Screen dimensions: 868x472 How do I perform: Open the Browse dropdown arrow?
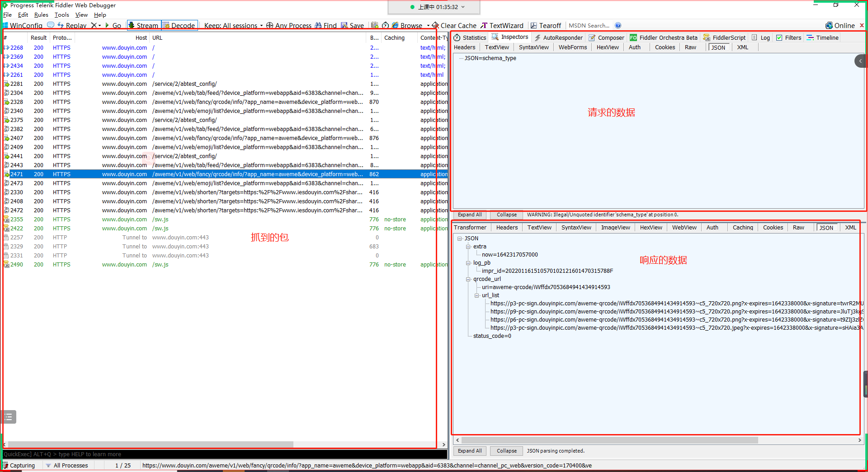[x=428, y=26]
